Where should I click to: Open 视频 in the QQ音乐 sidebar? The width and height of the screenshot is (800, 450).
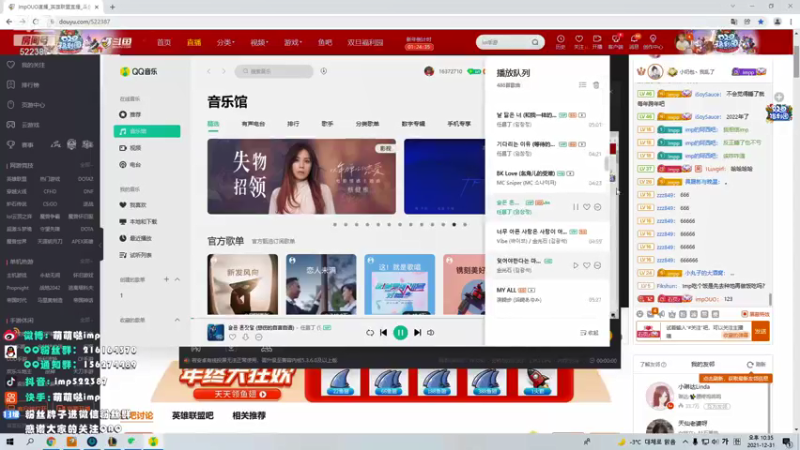pyautogui.click(x=131, y=148)
